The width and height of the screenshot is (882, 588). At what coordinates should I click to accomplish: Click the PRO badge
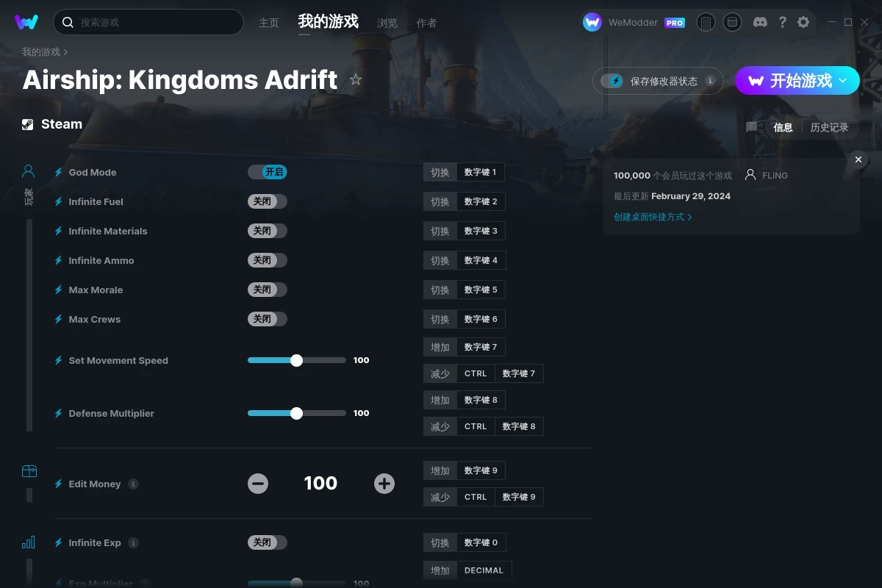click(675, 23)
